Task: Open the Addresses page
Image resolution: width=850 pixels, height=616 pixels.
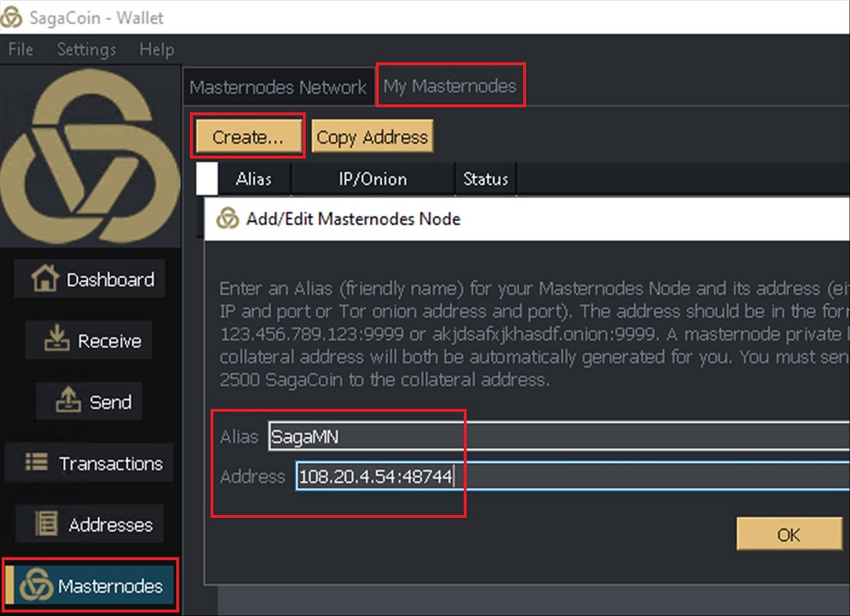Action: [89, 524]
